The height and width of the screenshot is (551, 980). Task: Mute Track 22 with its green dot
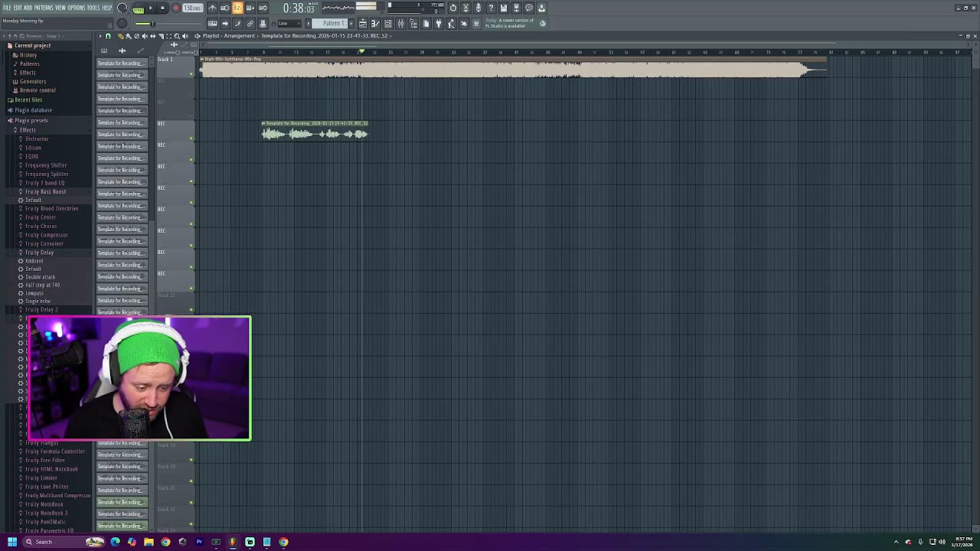pos(191,524)
